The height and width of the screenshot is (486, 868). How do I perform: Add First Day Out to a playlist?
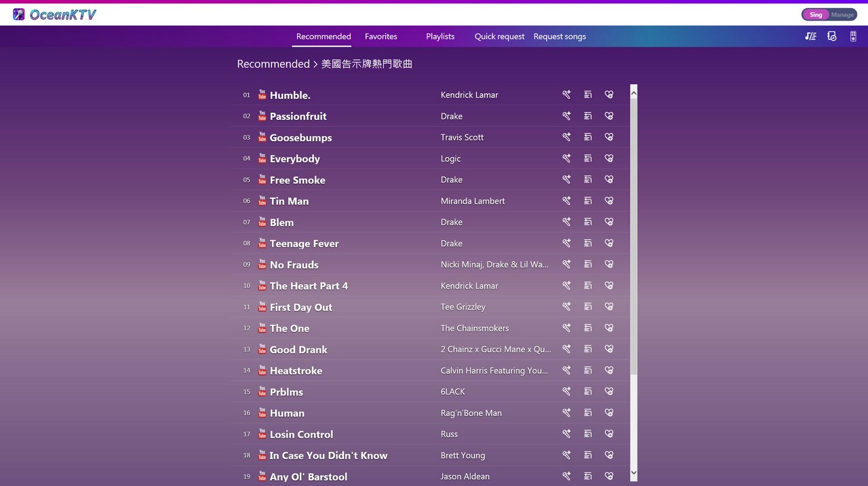coord(588,307)
